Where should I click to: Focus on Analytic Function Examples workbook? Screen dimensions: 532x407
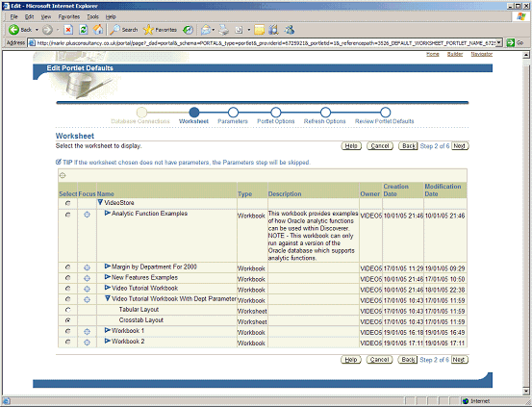(x=87, y=215)
